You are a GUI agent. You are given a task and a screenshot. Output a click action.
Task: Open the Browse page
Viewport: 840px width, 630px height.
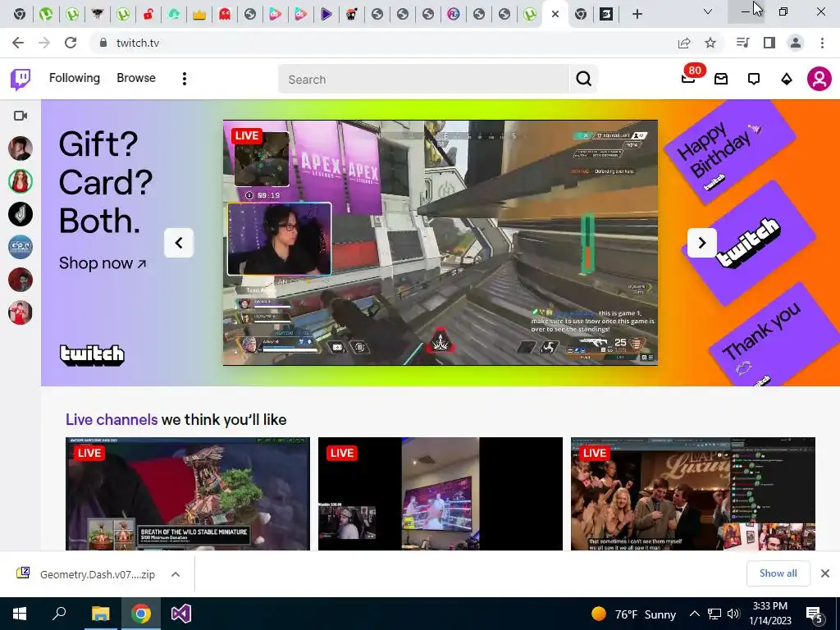tap(136, 78)
